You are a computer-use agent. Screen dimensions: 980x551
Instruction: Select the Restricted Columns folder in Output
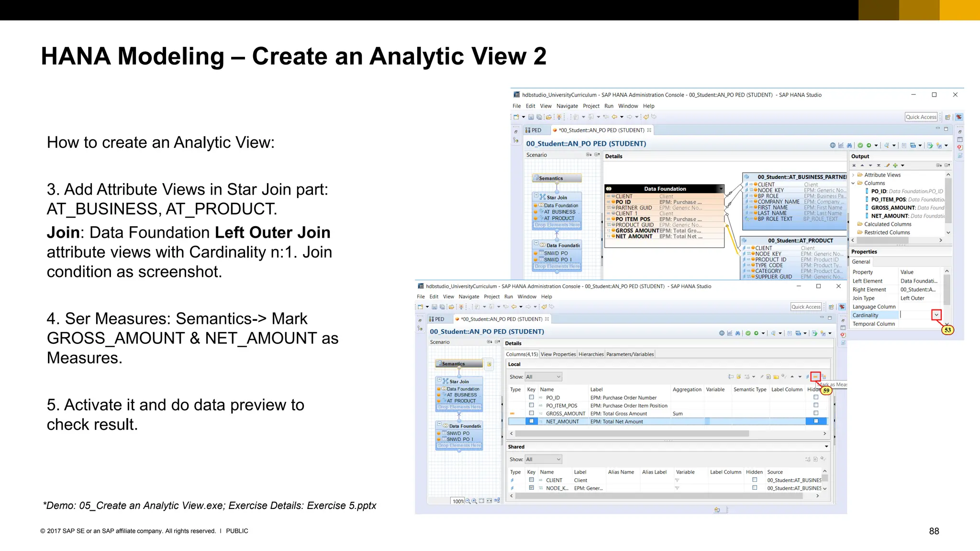887,232
